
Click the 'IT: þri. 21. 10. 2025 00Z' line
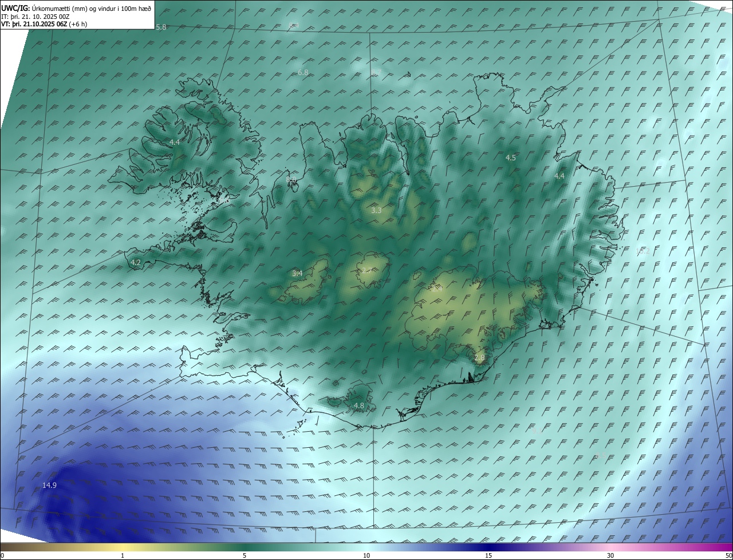coord(36,16)
